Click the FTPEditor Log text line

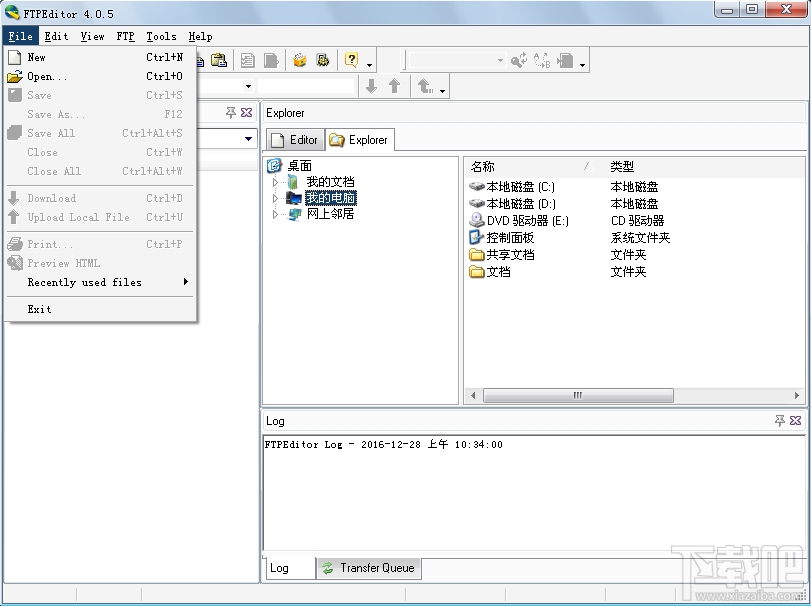pyautogui.click(x=383, y=445)
